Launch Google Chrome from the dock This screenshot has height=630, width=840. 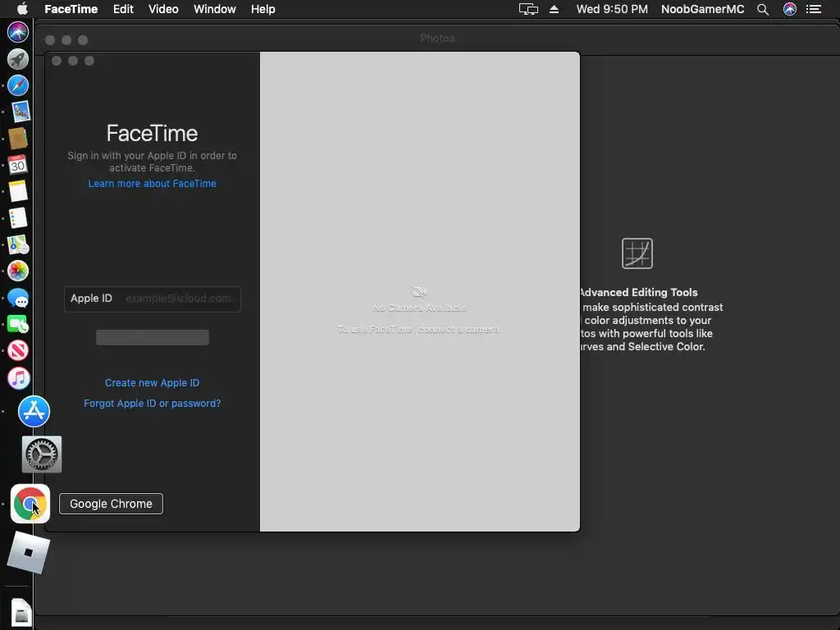click(30, 504)
